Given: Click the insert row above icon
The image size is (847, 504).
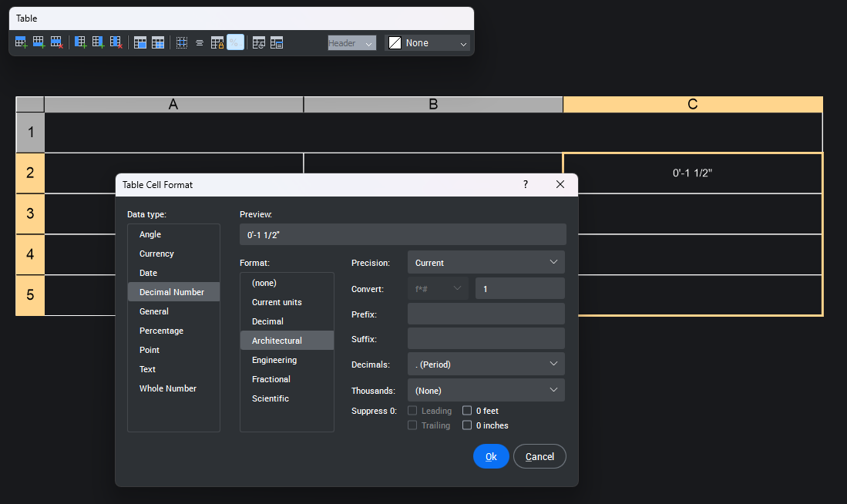Looking at the screenshot, I should pyautogui.click(x=21, y=43).
